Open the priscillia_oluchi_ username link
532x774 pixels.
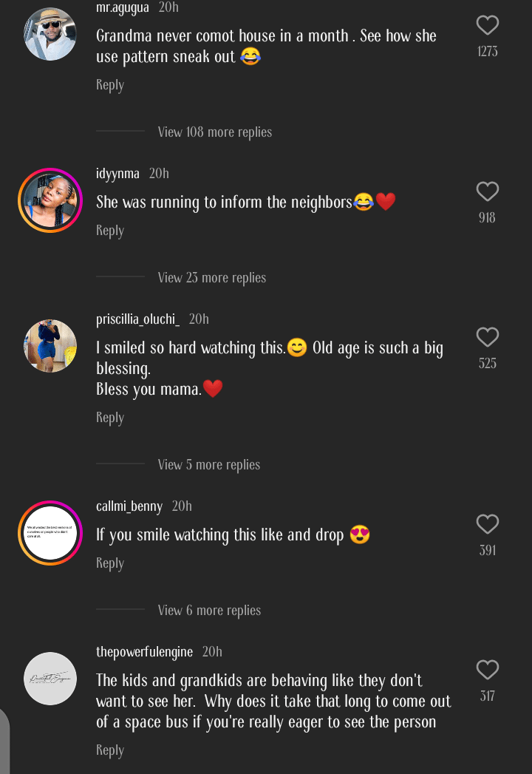[137, 319]
